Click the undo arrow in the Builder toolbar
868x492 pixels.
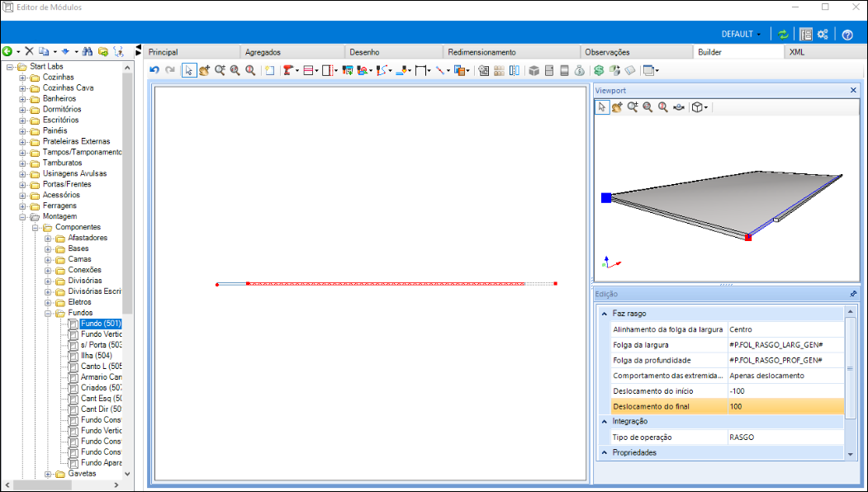(154, 70)
